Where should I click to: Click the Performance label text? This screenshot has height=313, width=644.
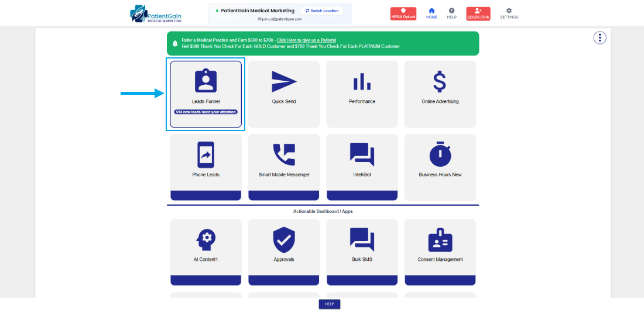click(x=362, y=101)
